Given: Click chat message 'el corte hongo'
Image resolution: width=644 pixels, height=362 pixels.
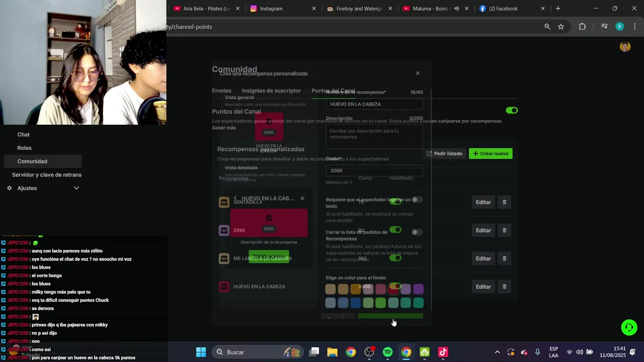Looking at the screenshot, I should [47, 276].
